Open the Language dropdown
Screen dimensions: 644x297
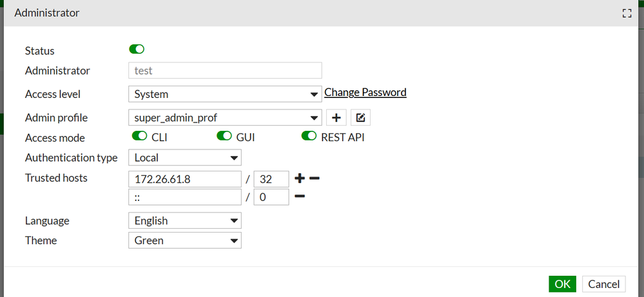pos(184,220)
